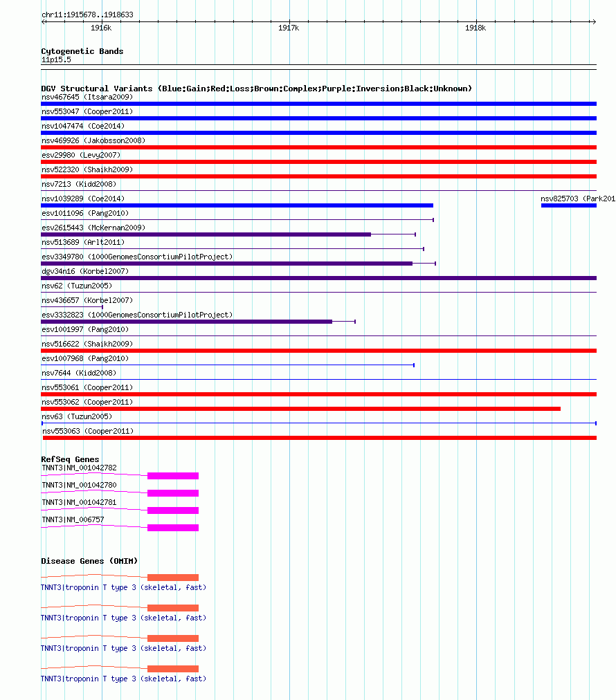Click the nsv1039289 (Coe2014) blue bar

(237, 205)
